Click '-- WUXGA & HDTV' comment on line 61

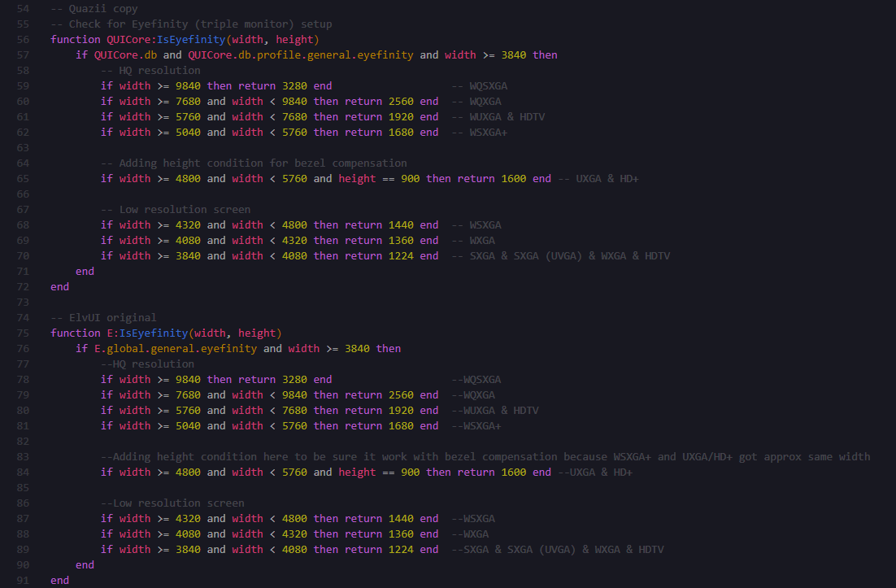498,116
